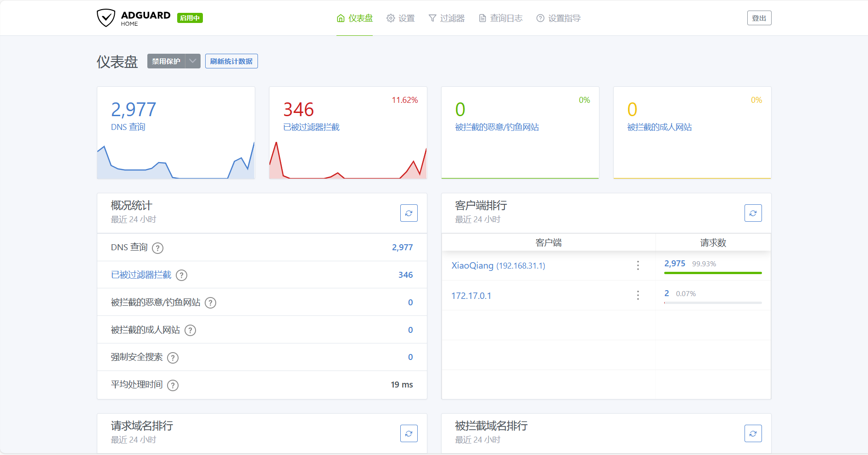Click 禁用保护 disable protection button

click(166, 61)
